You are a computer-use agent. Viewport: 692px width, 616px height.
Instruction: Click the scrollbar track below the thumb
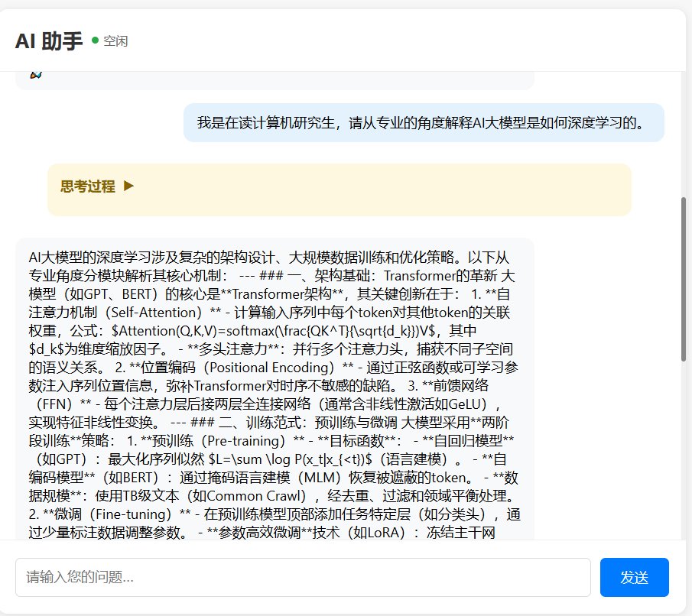pos(683,459)
